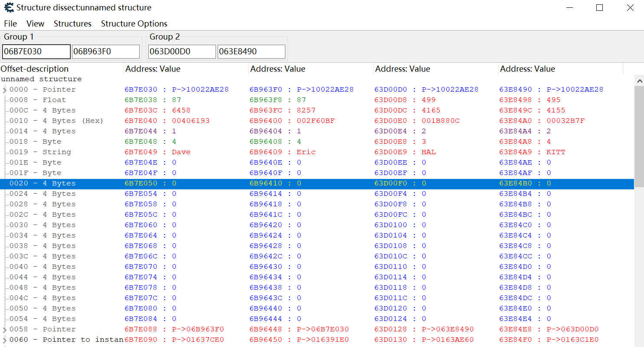This screenshot has height=347, width=644.
Task: Select the 0038 - 4 Bytes row
Action: [317, 246]
